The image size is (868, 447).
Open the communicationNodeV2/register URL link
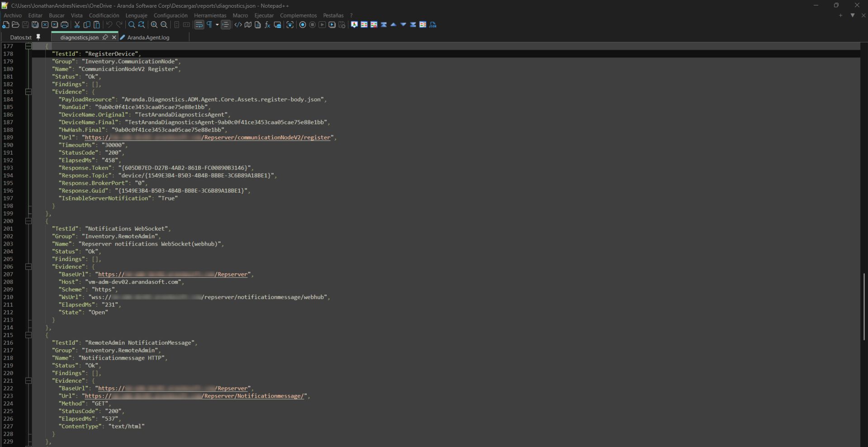267,138
